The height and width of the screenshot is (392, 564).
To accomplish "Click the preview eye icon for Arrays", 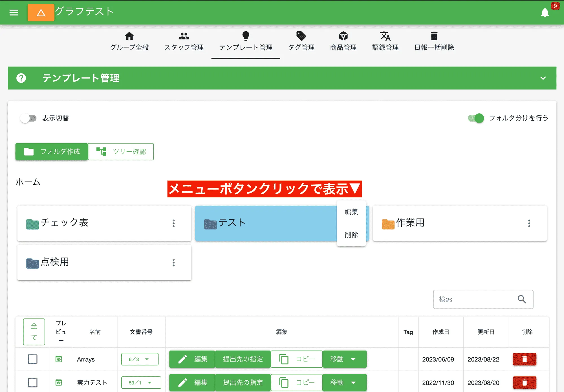I will [x=59, y=359].
